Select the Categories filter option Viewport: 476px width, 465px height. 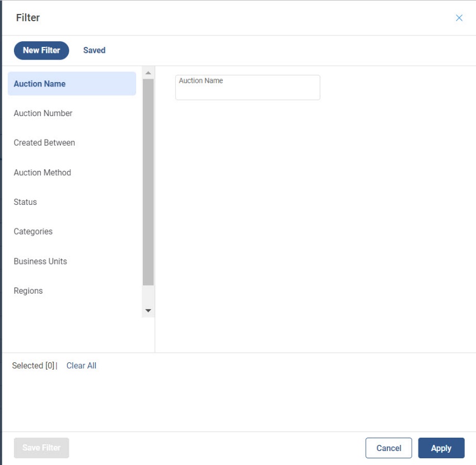[x=33, y=232]
